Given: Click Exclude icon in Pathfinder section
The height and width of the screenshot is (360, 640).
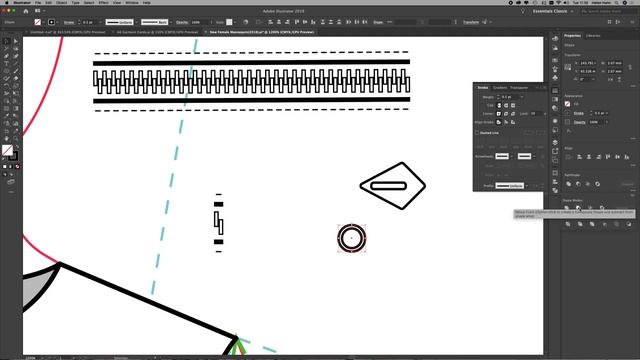Looking at the screenshot, I should 598,184.
